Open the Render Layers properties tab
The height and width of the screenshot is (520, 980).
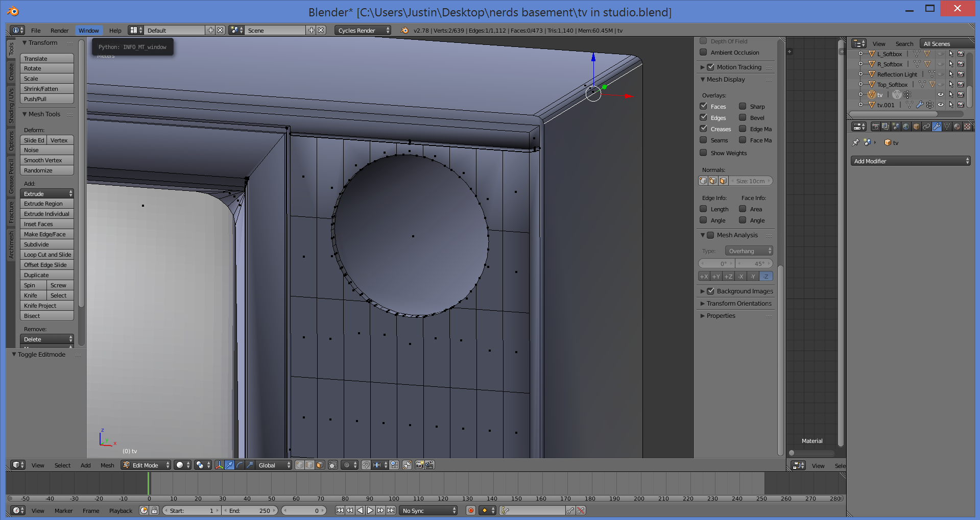(886, 127)
